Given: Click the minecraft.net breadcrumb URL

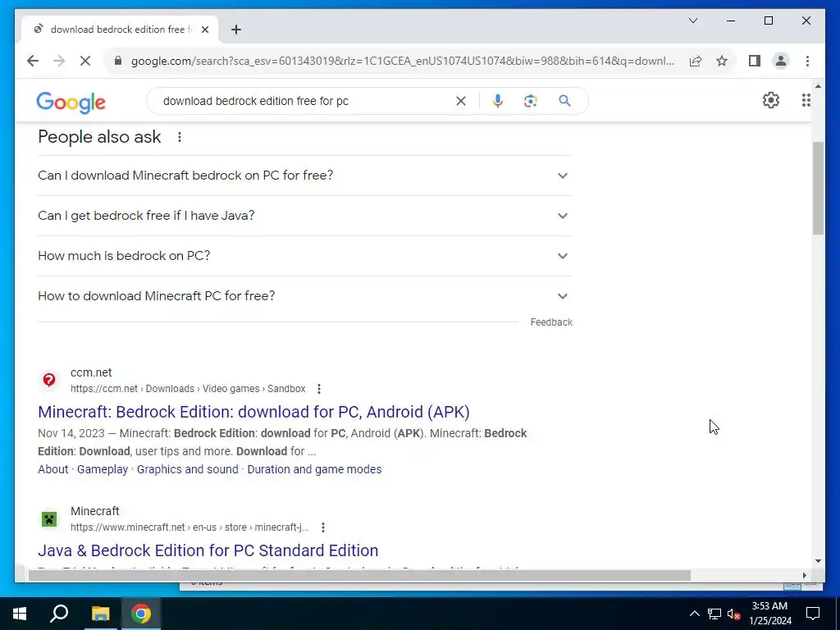Looking at the screenshot, I should 189,527.
